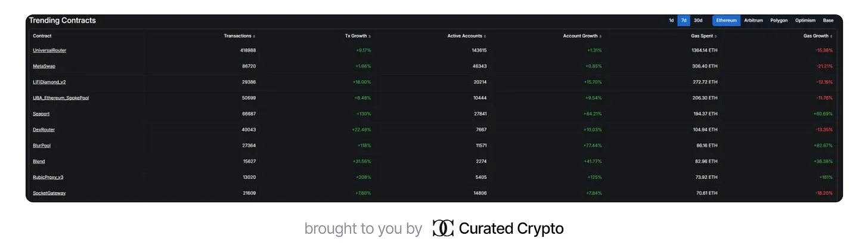This screenshot has height=244, width=868.
Task: Click the Gas Spent sort icon
Action: (x=717, y=36)
